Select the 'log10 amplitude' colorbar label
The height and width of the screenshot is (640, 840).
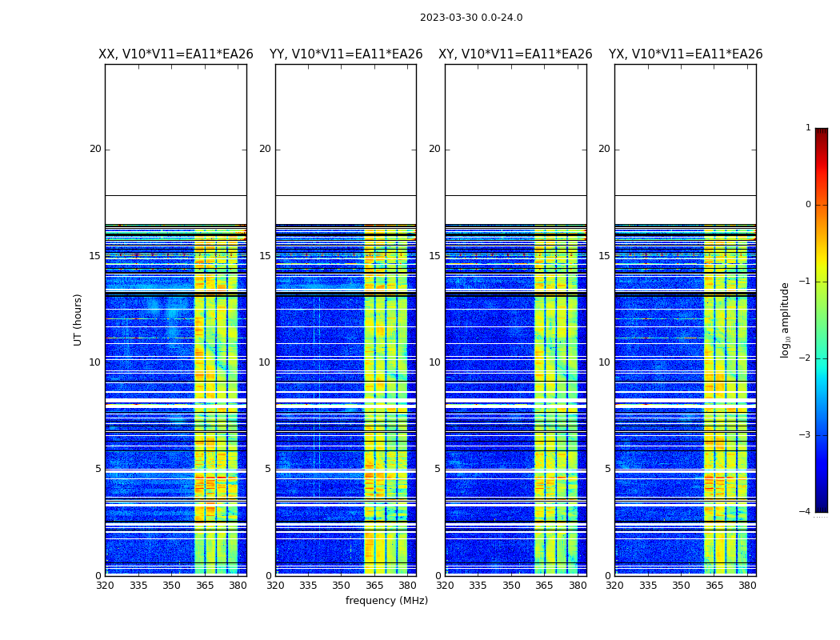coord(786,319)
